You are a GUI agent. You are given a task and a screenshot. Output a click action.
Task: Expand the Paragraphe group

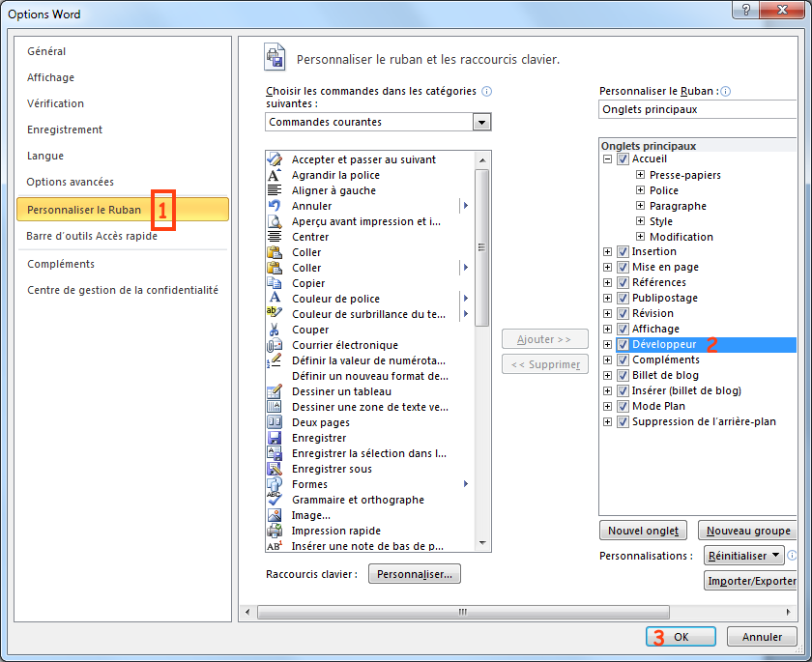(641, 206)
